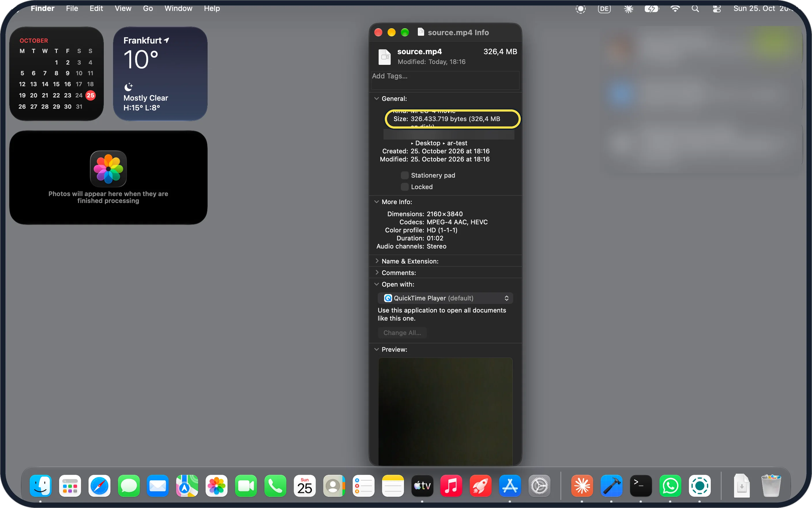Image resolution: width=812 pixels, height=508 pixels.
Task: Open the File menu
Action: point(72,8)
